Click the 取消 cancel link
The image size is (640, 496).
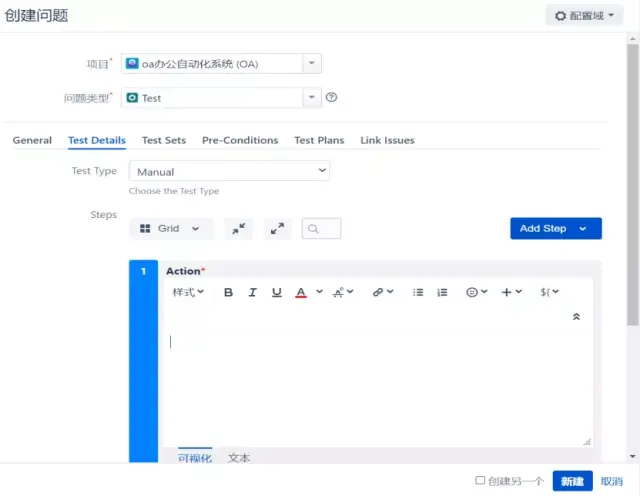611,482
